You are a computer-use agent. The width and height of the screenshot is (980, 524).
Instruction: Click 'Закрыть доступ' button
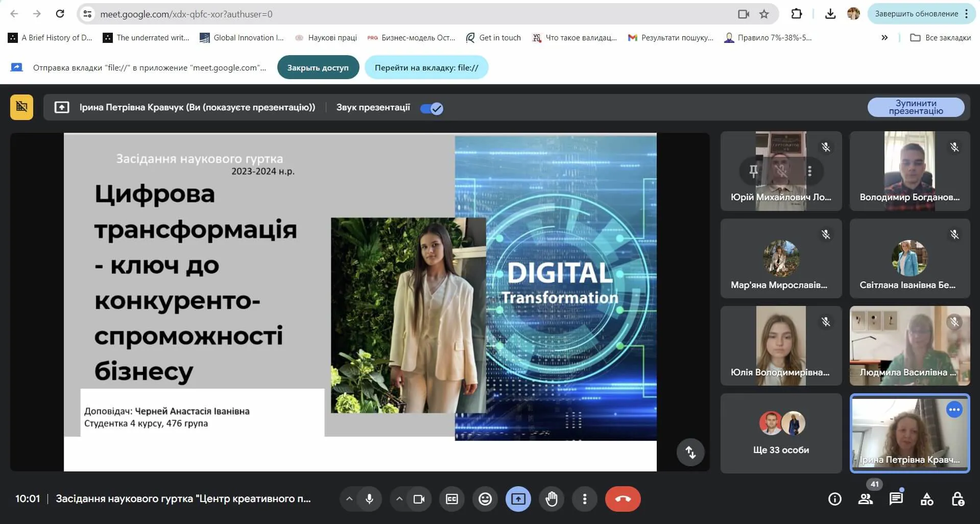coord(318,67)
